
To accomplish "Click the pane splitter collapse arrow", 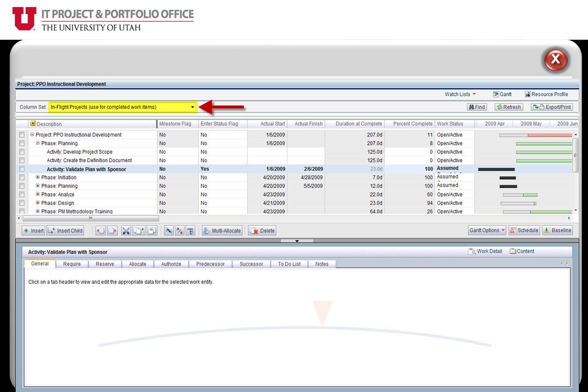I will pyautogui.click(x=297, y=241).
